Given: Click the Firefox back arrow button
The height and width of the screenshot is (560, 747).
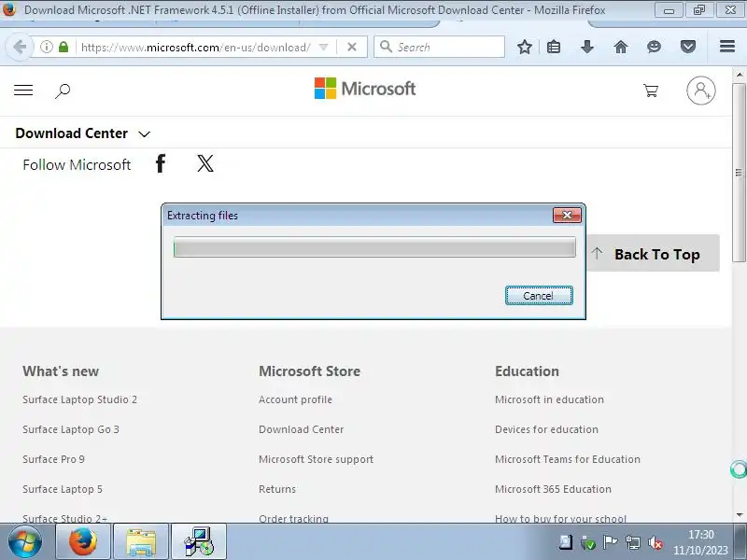Looking at the screenshot, I should click(x=20, y=47).
